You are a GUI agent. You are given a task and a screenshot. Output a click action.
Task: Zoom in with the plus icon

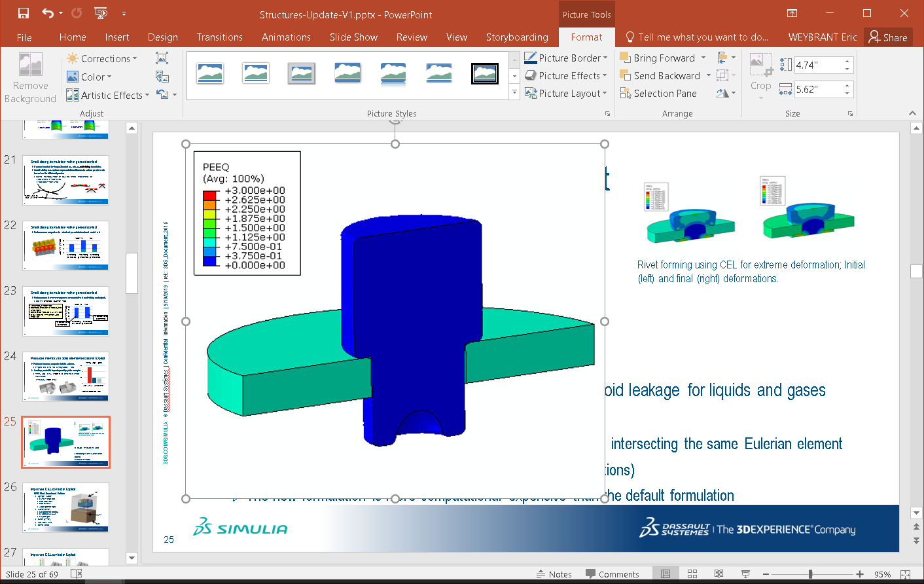[x=860, y=574]
